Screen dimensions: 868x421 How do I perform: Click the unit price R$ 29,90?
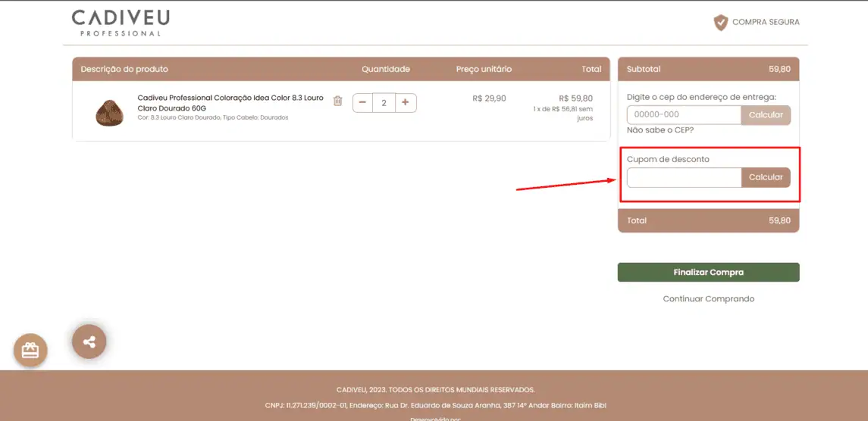coord(489,98)
